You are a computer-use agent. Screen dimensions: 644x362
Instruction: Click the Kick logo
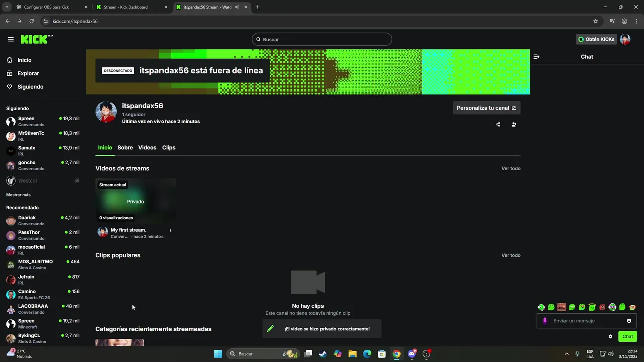[x=37, y=39]
